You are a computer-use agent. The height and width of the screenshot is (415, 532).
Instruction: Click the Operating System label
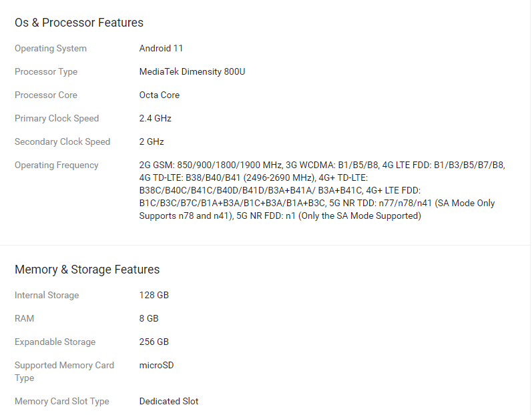51,49
